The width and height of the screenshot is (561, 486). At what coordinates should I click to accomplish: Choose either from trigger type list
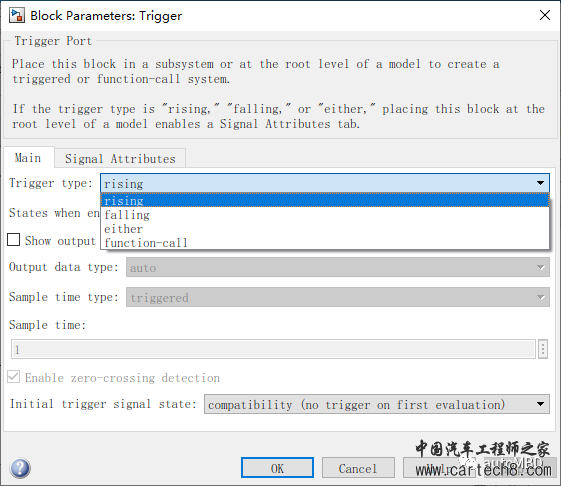pyautogui.click(x=325, y=229)
